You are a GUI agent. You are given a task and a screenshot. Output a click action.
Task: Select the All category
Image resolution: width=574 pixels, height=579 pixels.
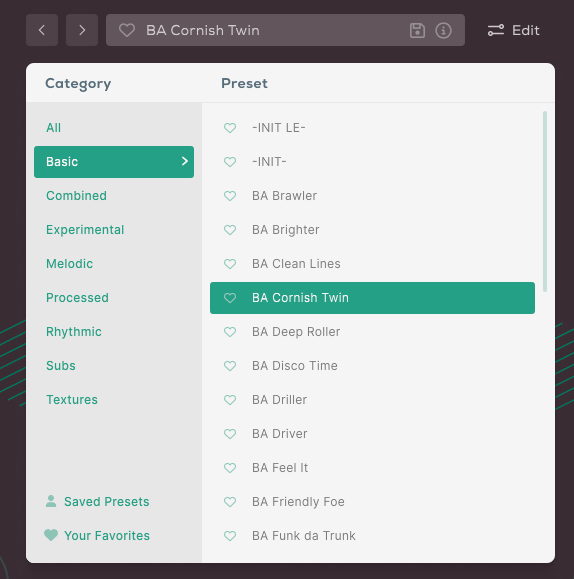click(x=54, y=128)
